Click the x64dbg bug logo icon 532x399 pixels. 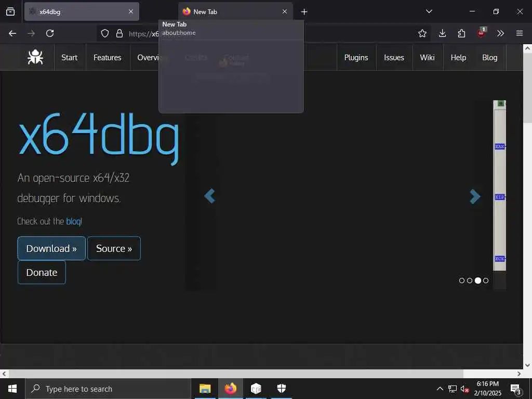click(x=35, y=57)
